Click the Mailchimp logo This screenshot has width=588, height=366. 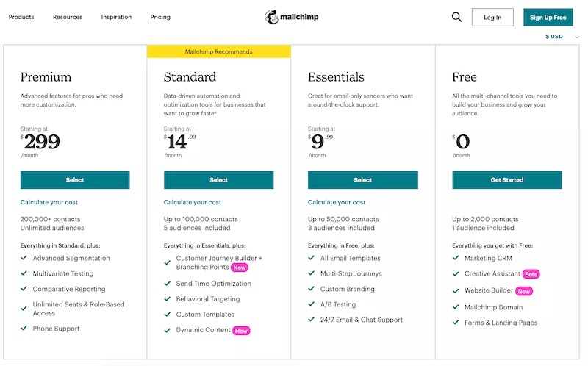293,17
